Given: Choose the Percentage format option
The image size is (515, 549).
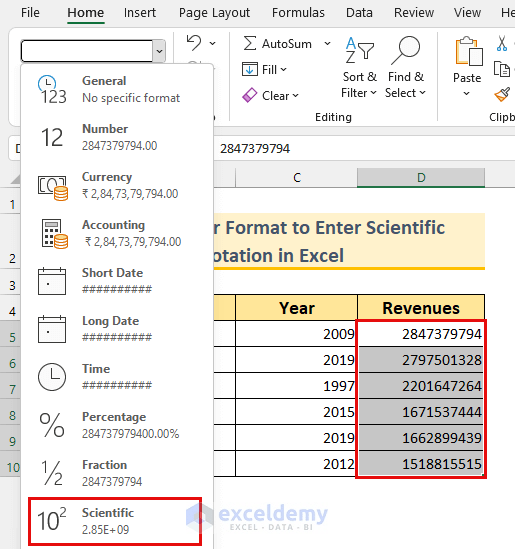Looking at the screenshot, I should [x=117, y=425].
